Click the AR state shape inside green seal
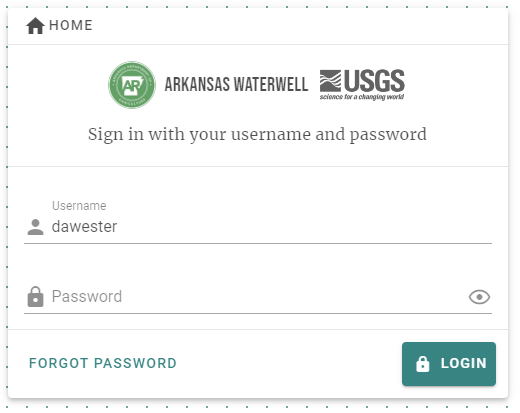This screenshot has height=413, width=520. tap(132, 86)
